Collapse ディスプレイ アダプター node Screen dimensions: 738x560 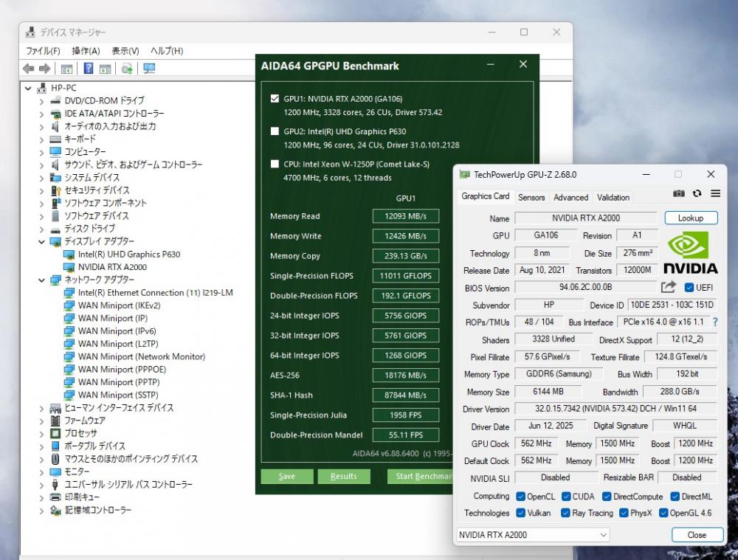point(41,242)
